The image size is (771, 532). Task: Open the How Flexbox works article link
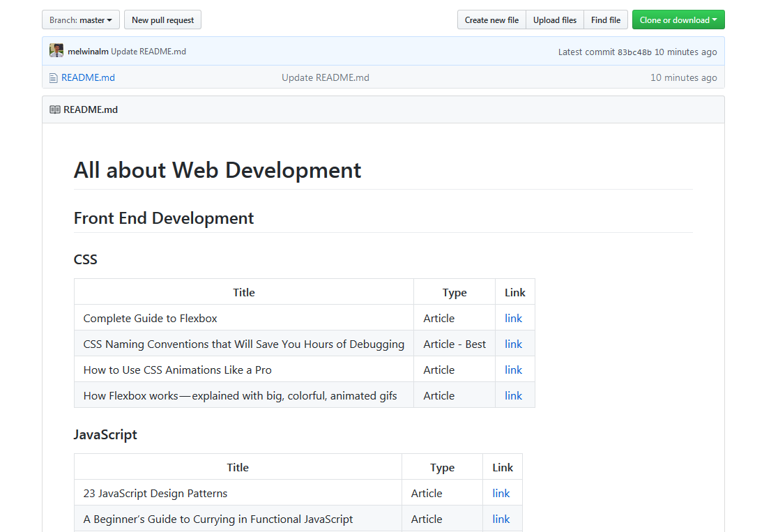pyautogui.click(x=513, y=395)
